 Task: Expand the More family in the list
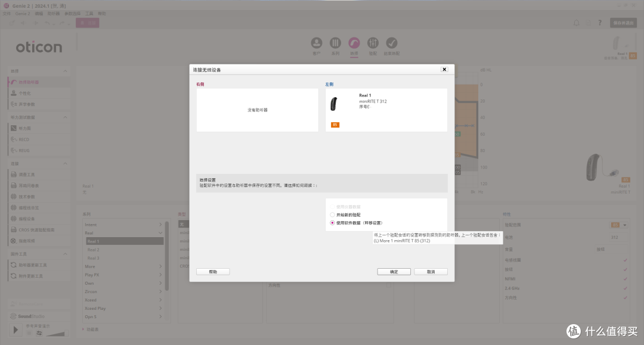[160, 266]
